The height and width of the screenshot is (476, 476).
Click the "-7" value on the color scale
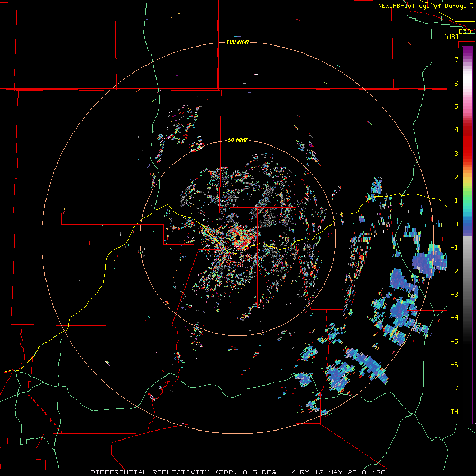pos(454,388)
